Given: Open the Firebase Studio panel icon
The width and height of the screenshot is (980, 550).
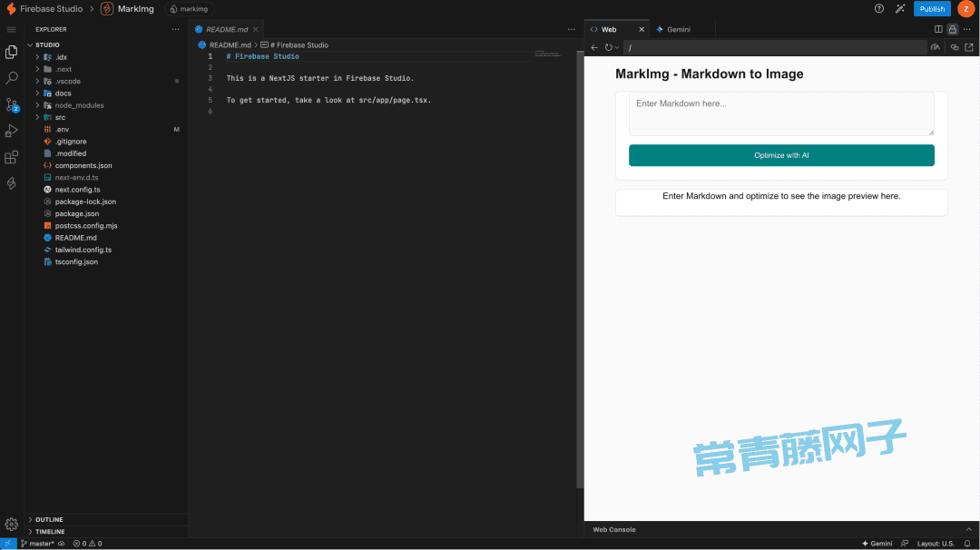Looking at the screenshot, I should point(11,183).
